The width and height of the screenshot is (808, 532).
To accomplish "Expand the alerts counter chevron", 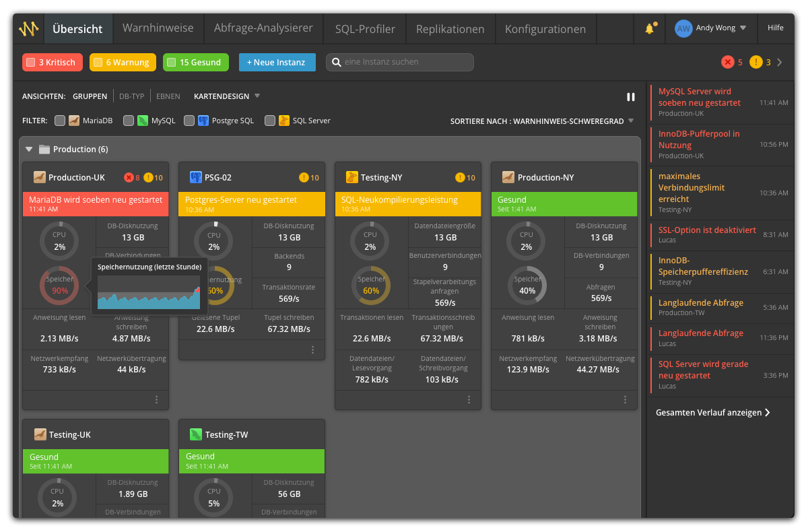I will point(780,63).
